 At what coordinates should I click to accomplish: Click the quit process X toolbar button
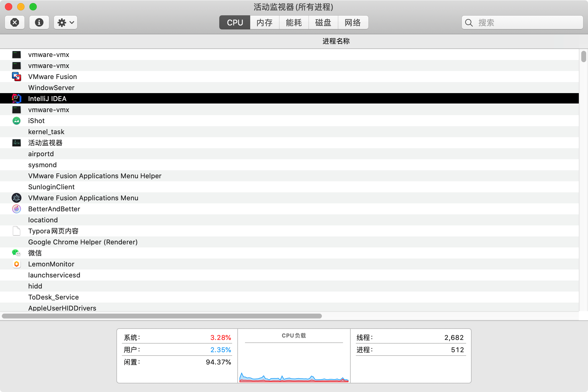[15, 22]
